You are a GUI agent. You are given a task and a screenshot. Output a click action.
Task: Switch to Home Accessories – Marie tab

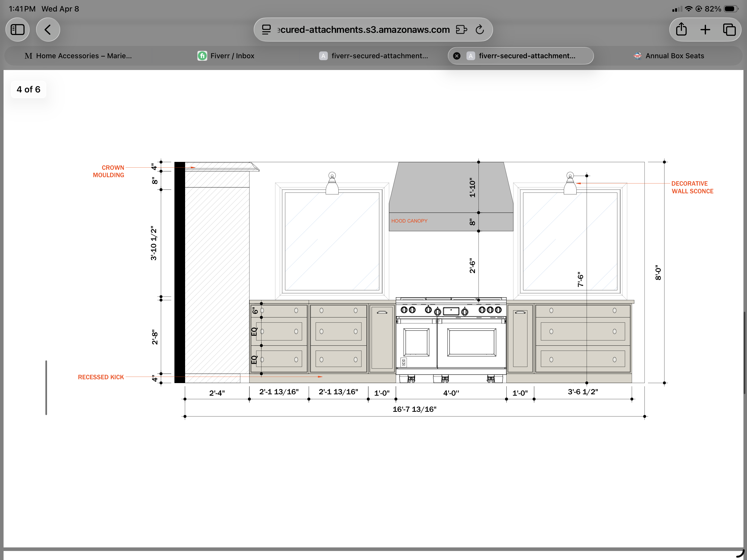78,56
